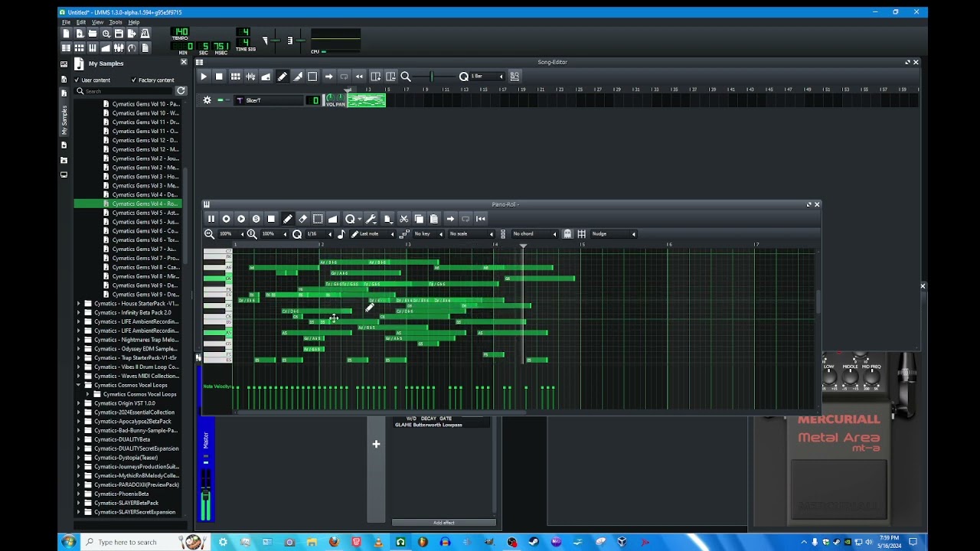Add an automation track in Song-Editor
The width and height of the screenshot is (980, 551).
pos(266,77)
